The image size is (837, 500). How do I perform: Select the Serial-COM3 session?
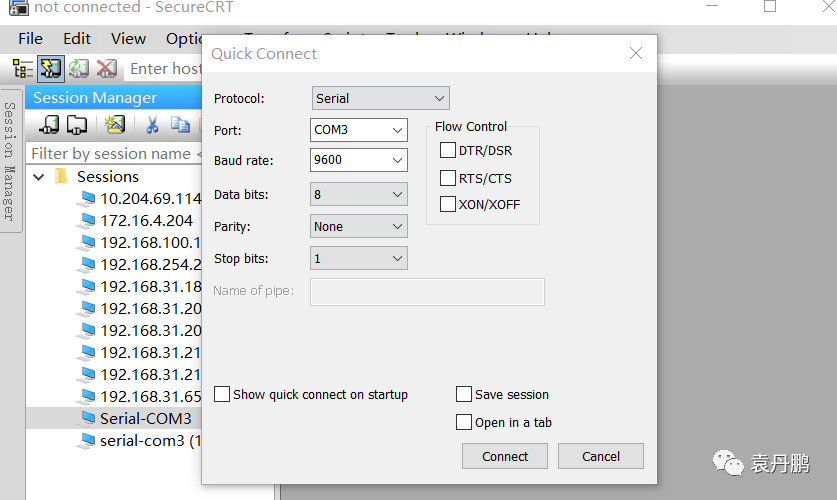click(x=146, y=418)
